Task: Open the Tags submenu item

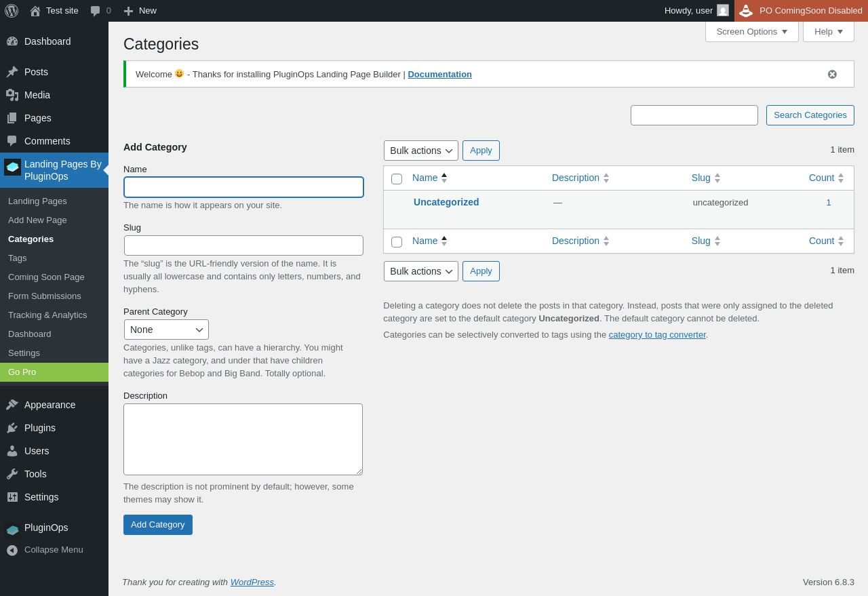Action: point(18,258)
